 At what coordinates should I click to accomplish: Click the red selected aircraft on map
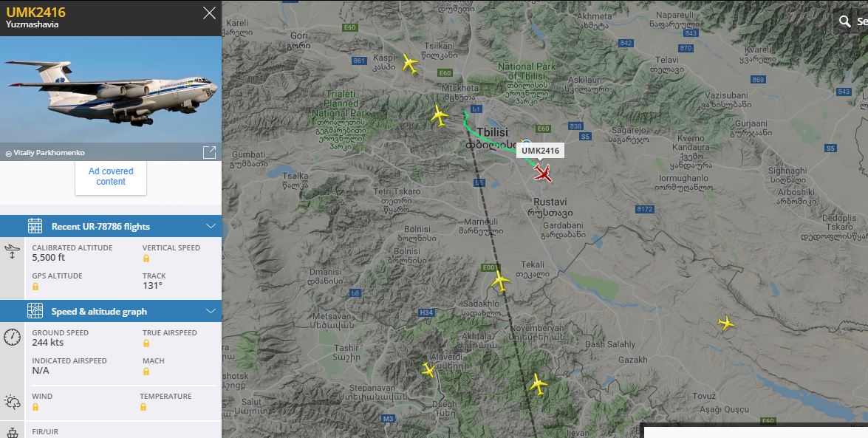(543, 174)
